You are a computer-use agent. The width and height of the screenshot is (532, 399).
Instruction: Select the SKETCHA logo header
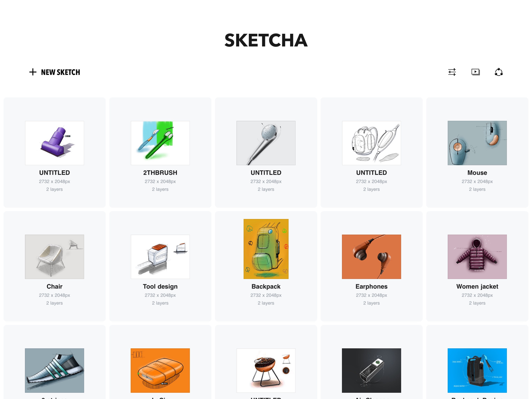[266, 40]
